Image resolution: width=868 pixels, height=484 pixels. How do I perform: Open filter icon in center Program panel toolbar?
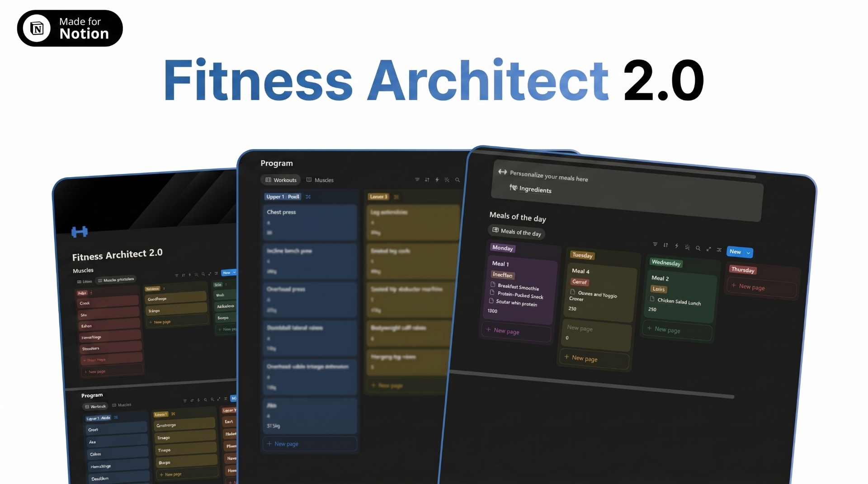coord(417,180)
